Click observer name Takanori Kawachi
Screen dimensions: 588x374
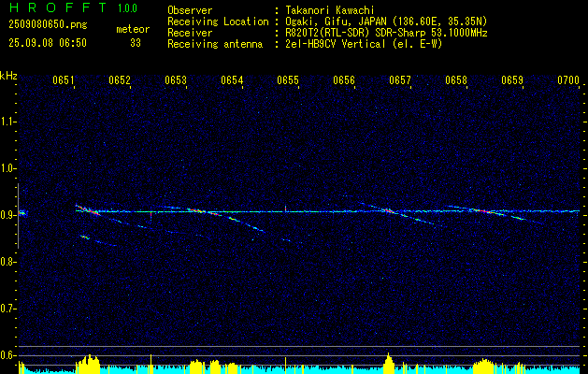click(x=330, y=10)
